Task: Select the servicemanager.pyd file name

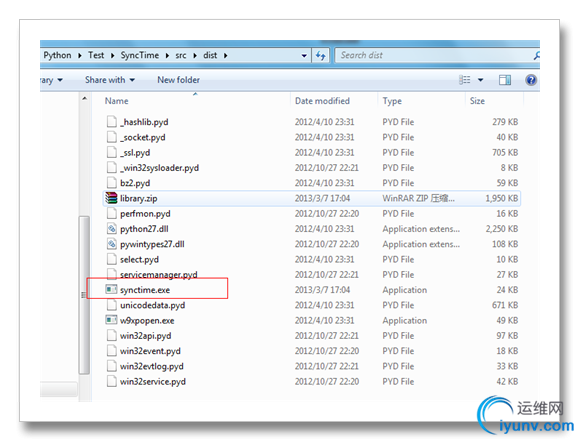Action: point(158,274)
